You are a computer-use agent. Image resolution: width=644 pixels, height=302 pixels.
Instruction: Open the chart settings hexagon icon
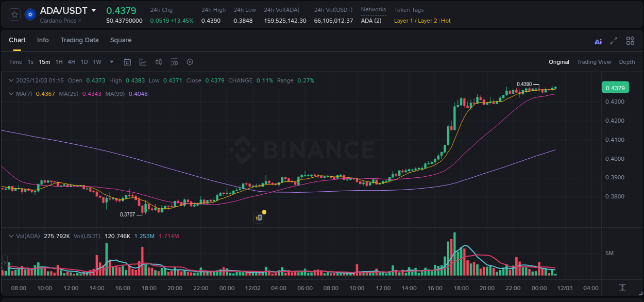(x=190, y=62)
